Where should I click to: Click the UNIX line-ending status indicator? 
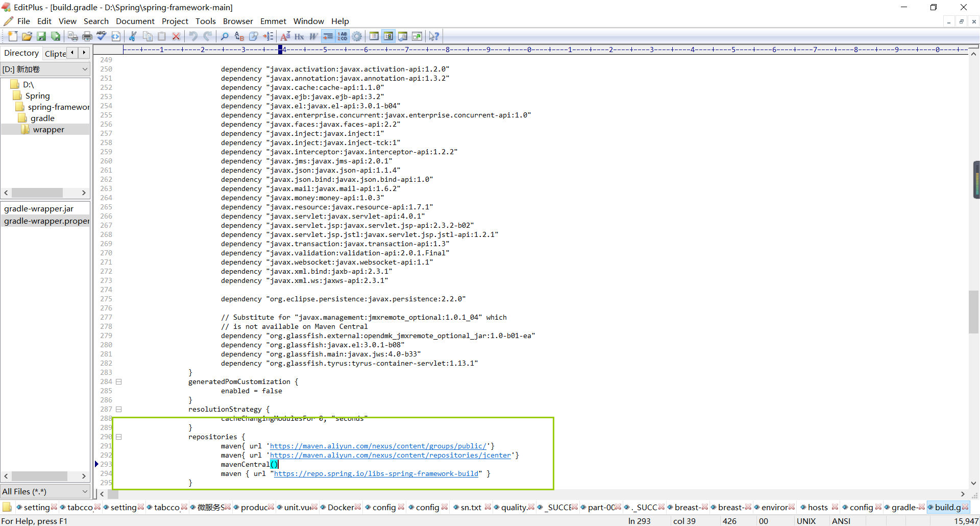(806, 521)
